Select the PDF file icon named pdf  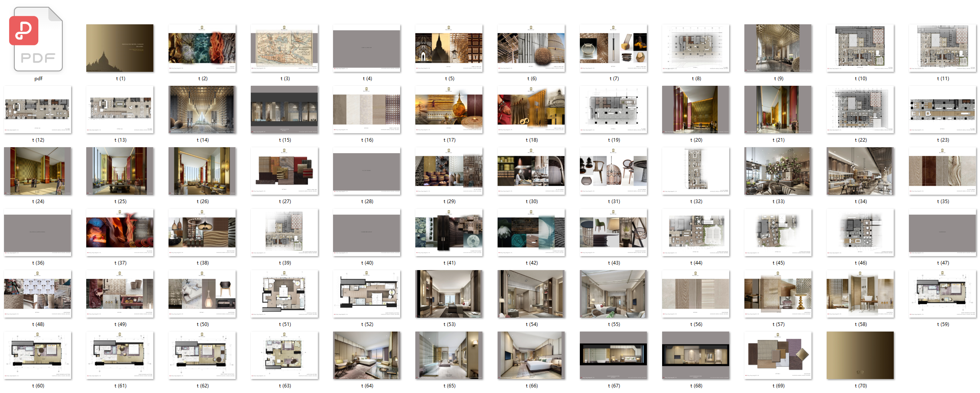[x=38, y=40]
